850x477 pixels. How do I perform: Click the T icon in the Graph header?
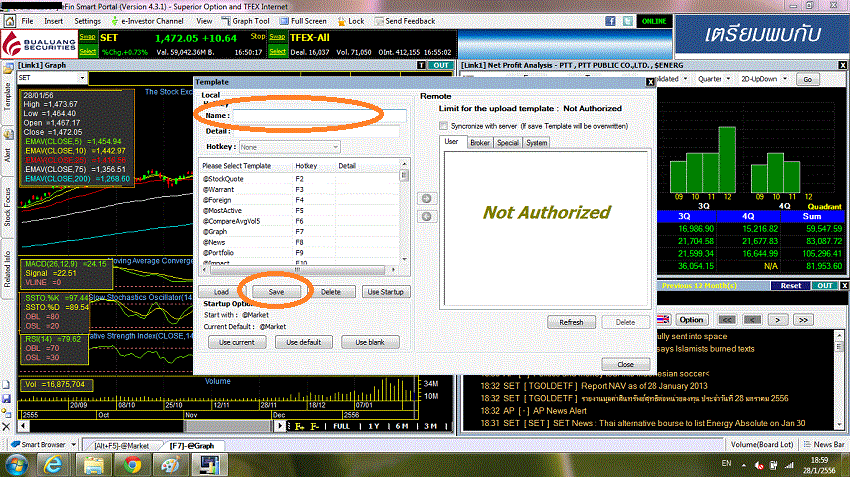pyautogui.click(x=421, y=65)
